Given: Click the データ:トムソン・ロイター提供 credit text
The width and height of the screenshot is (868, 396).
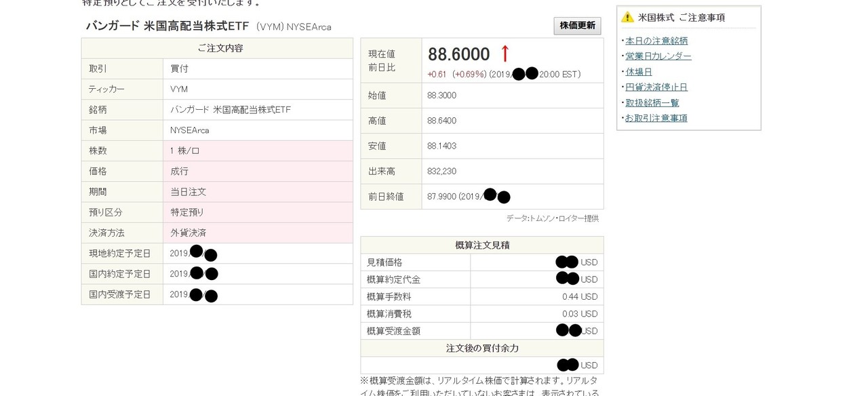Looking at the screenshot, I should (x=553, y=218).
